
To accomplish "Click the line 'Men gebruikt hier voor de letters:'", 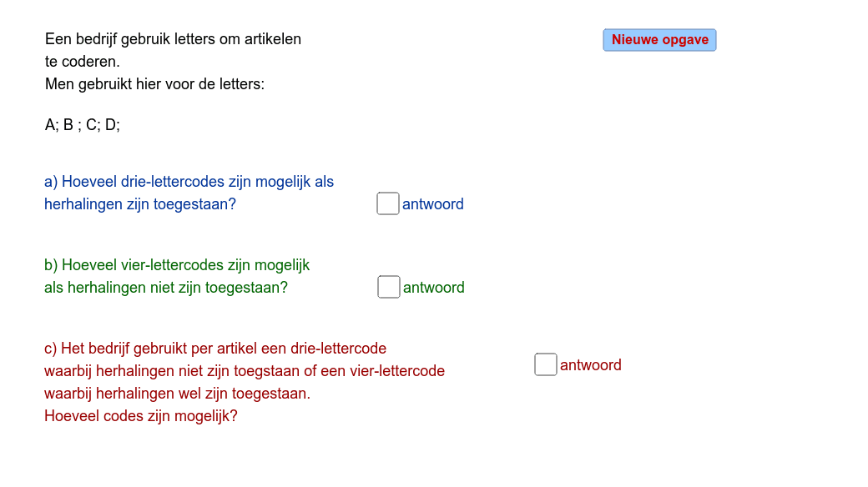I will point(154,84).
